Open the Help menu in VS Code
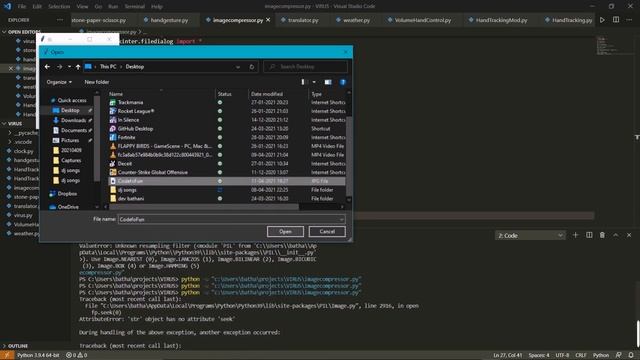Screen dimensions: 640x360 (x=157, y=7)
